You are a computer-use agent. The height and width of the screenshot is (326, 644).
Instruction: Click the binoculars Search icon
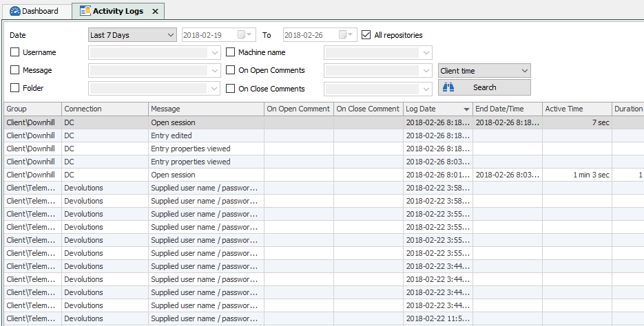point(448,87)
